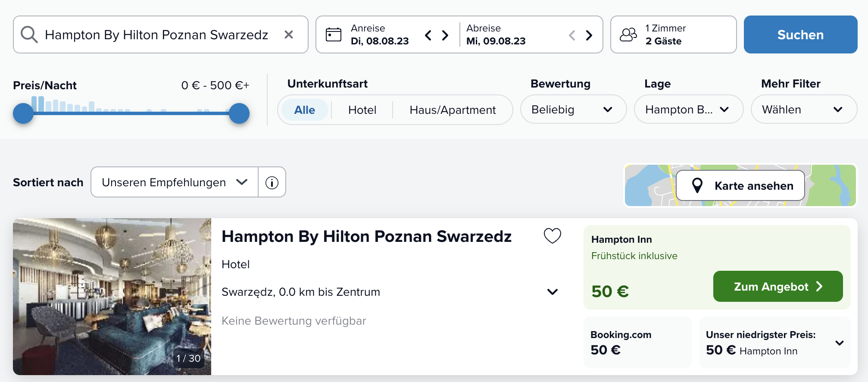
Task: Open Mehr Filter Wählen dropdown
Action: (804, 110)
